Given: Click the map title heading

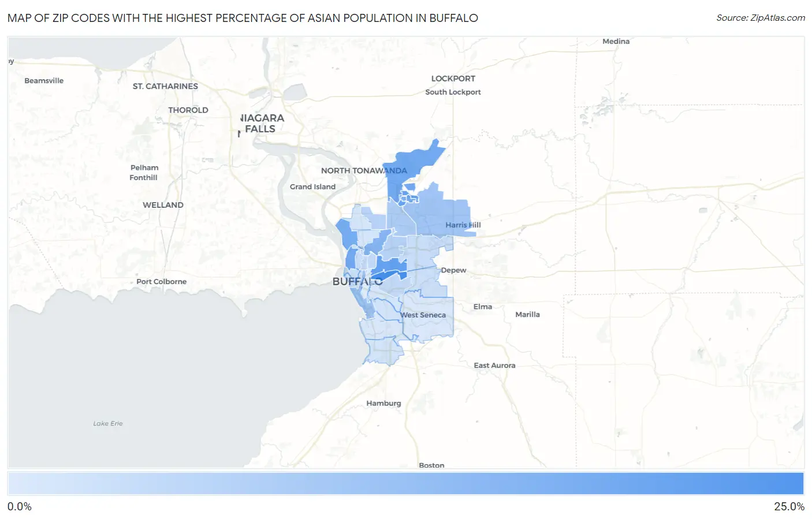Looking at the screenshot, I should [x=243, y=18].
